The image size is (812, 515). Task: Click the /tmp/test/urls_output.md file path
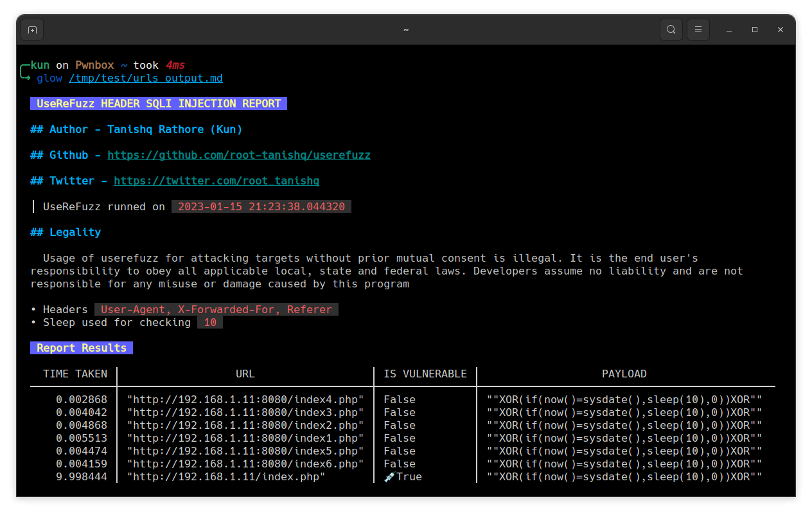tap(146, 78)
